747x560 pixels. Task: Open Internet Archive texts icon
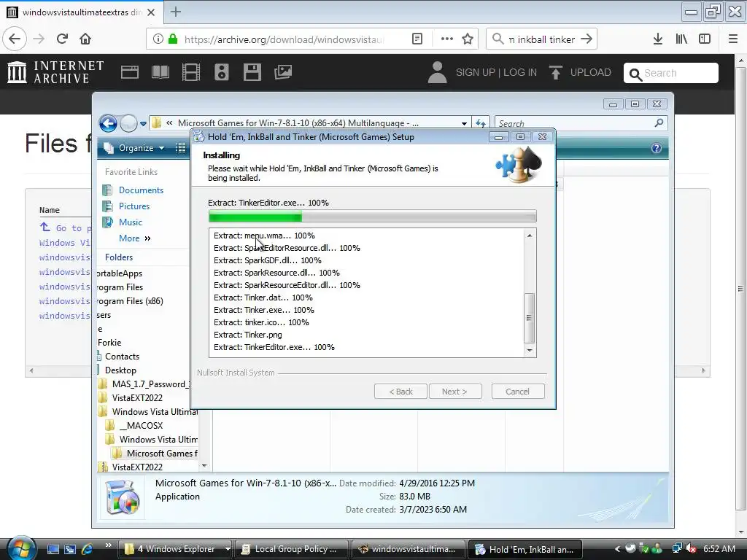click(160, 72)
